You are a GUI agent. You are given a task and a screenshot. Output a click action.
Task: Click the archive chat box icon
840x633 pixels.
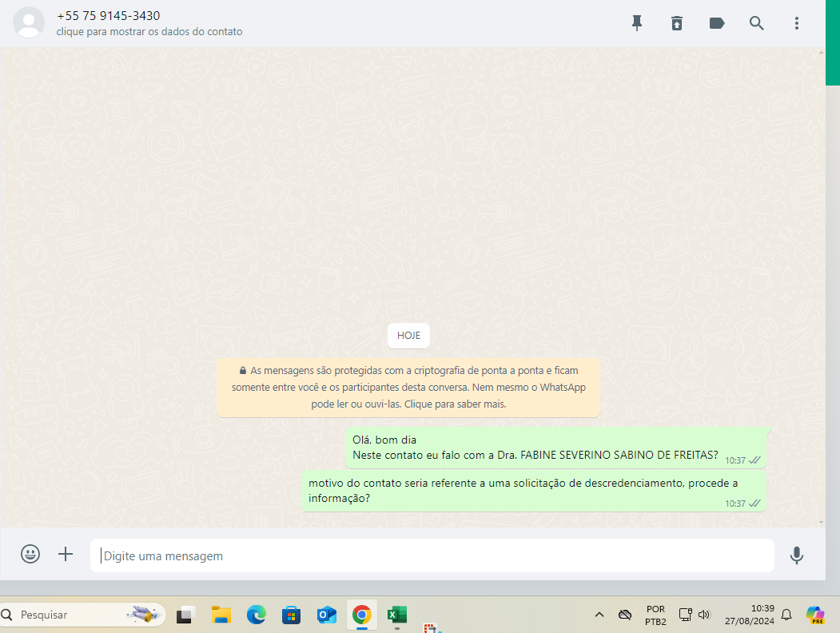tap(677, 23)
